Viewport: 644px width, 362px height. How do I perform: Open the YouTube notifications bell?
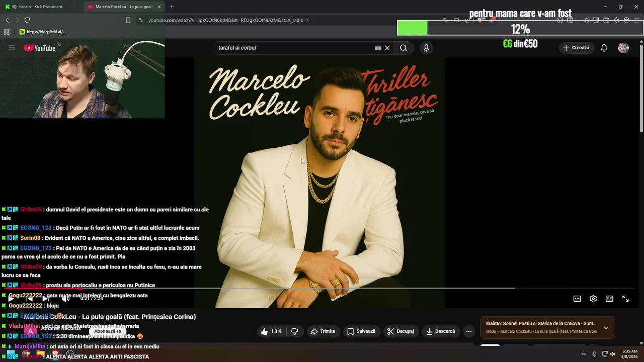[604, 48]
